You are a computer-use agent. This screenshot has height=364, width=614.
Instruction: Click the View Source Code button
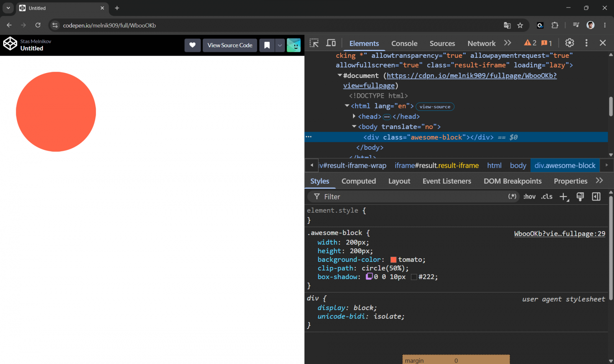click(x=230, y=45)
